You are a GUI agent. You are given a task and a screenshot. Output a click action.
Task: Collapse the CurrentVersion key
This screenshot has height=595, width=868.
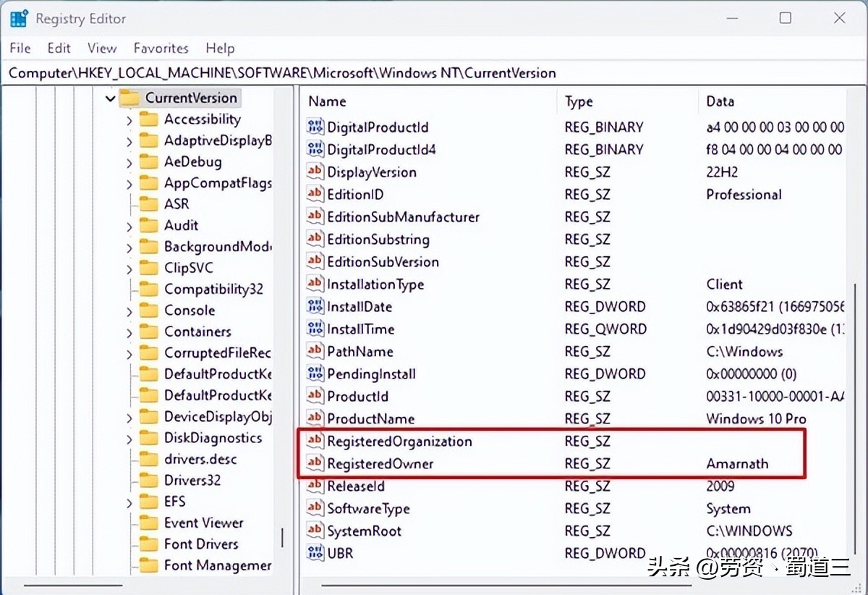[110, 97]
